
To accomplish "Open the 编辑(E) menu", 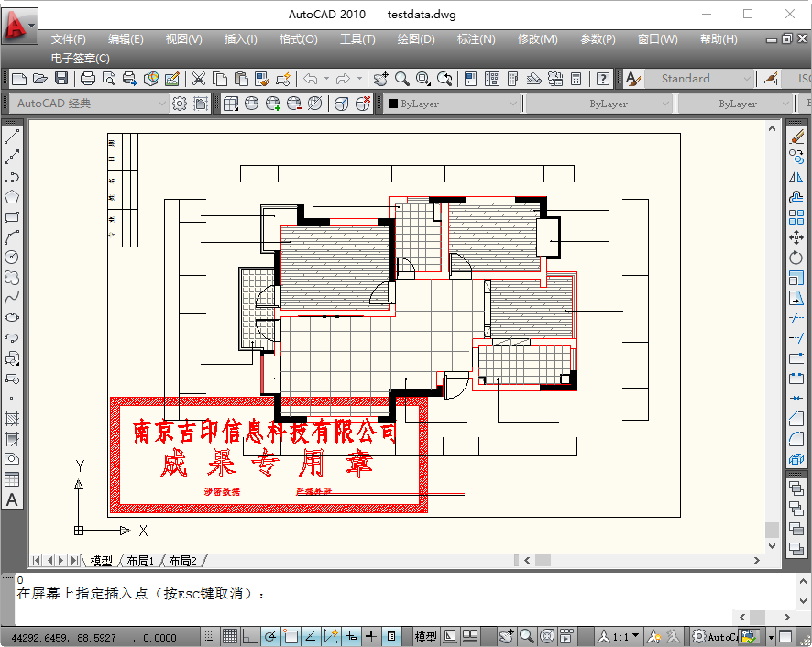I will point(126,39).
